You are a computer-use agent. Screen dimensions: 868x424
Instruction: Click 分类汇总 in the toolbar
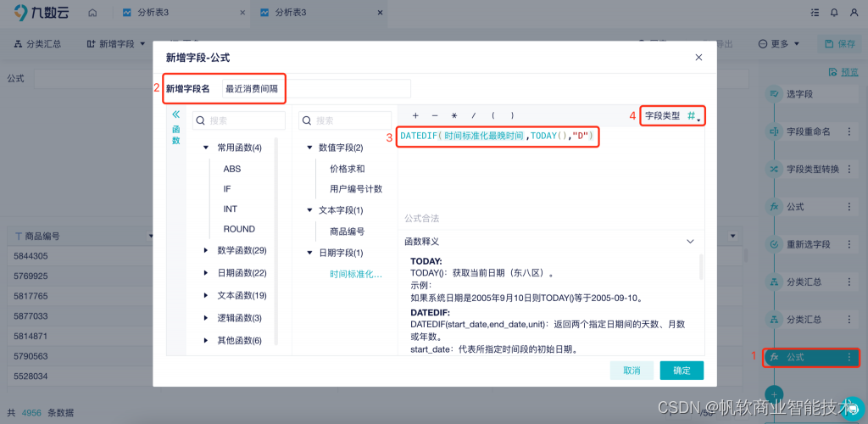click(37, 44)
